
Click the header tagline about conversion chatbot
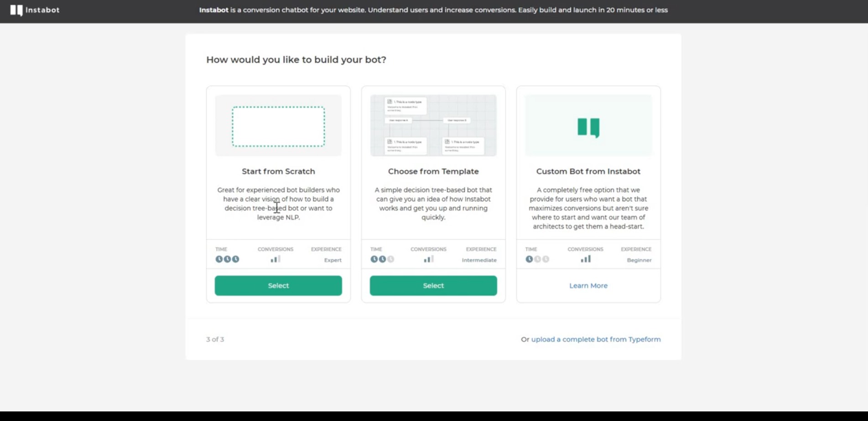pos(433,10)
